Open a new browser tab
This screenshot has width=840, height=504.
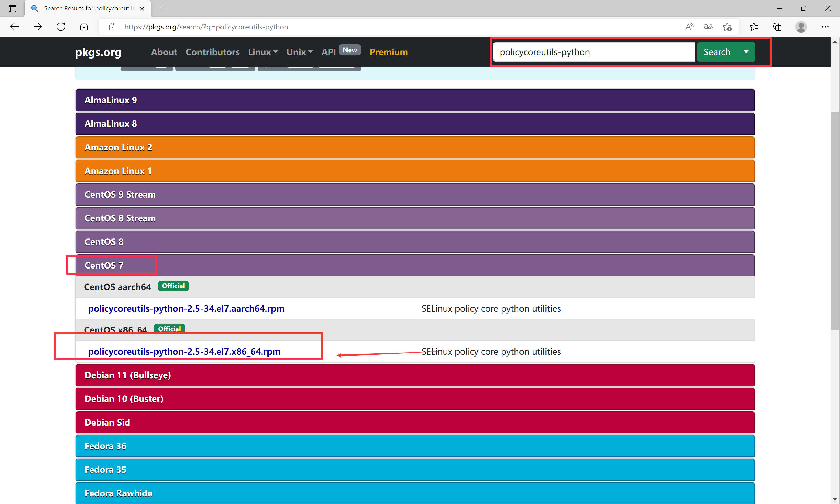(160, 8)
